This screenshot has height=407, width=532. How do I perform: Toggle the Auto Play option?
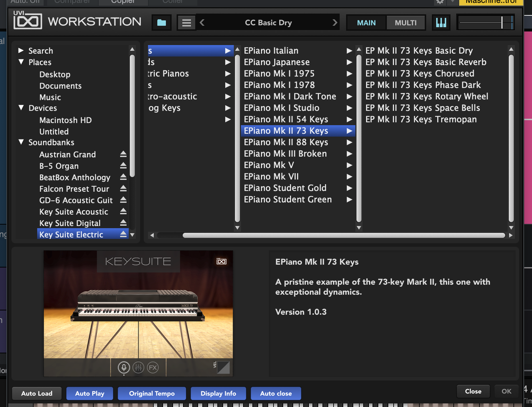pyautogui.click(x=90, y=393)
